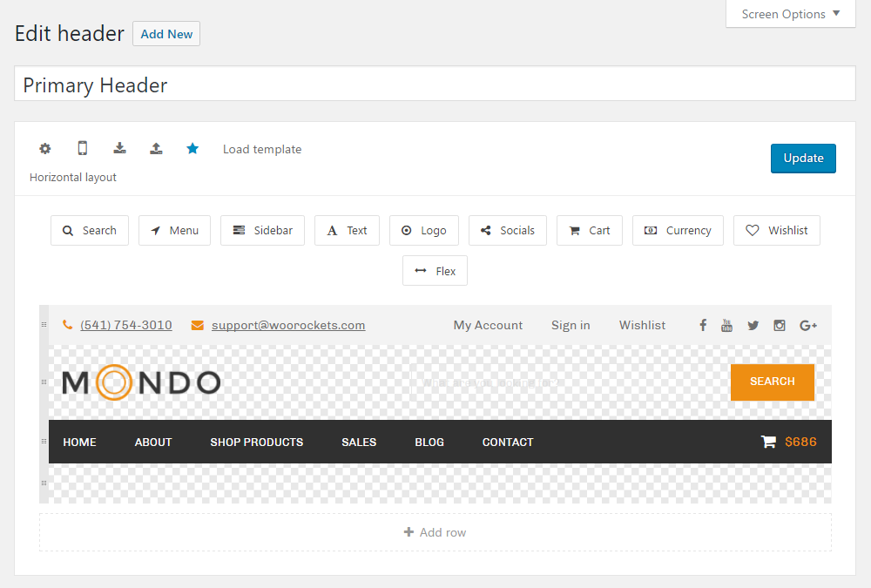Click the Instagram icon in header preview

click(779, 325)
